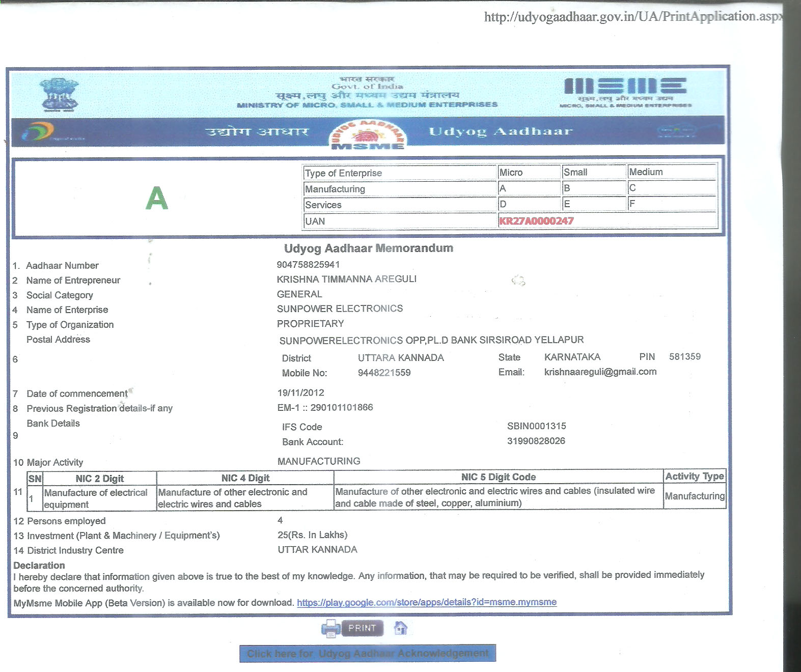Click the NIC 5 Digit Code header

(x=498, y=477)
